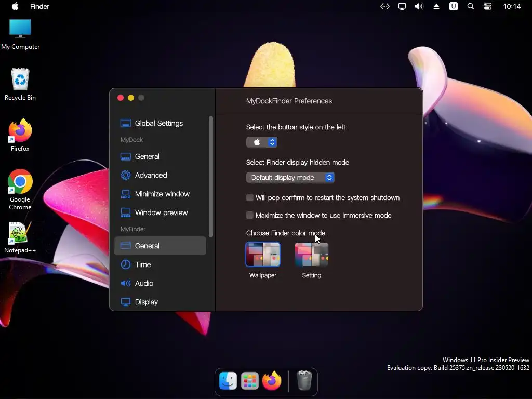This screenshot has height=399, width=532.
Task: Open MyDock General settings section
Action: [160, 156]
